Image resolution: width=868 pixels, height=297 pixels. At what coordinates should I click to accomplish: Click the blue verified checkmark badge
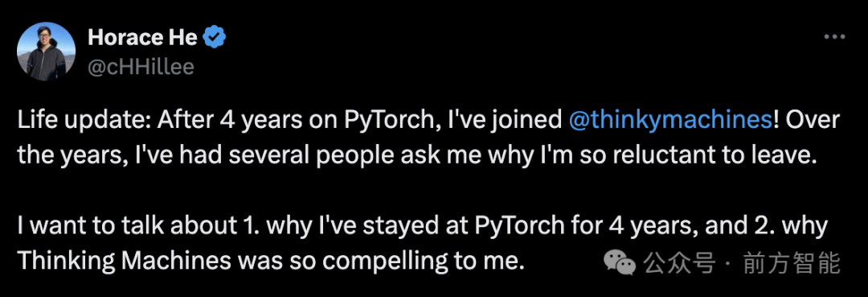[215, 38]
